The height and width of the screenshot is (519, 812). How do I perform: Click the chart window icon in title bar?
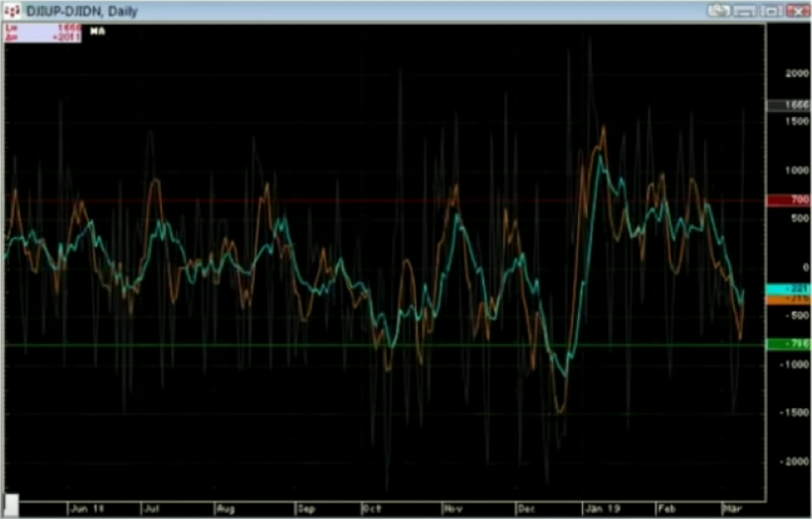pyautogui.click(x=13, y=11)
